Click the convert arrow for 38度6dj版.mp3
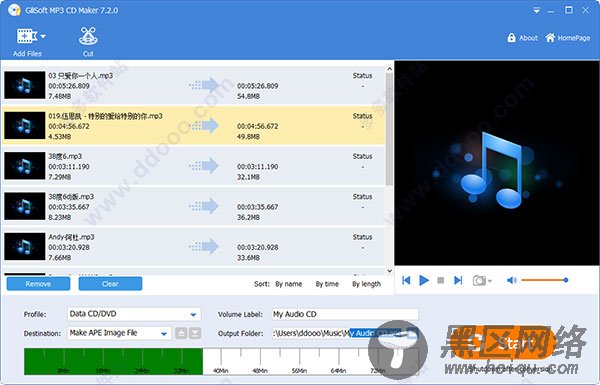This screenshot has width=600, height=385. point(204,207)
